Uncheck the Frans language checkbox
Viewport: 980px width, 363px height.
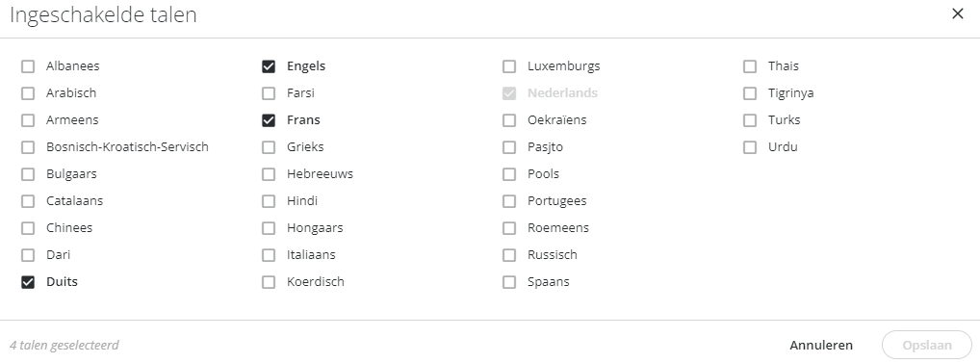[x=269, y=120]
